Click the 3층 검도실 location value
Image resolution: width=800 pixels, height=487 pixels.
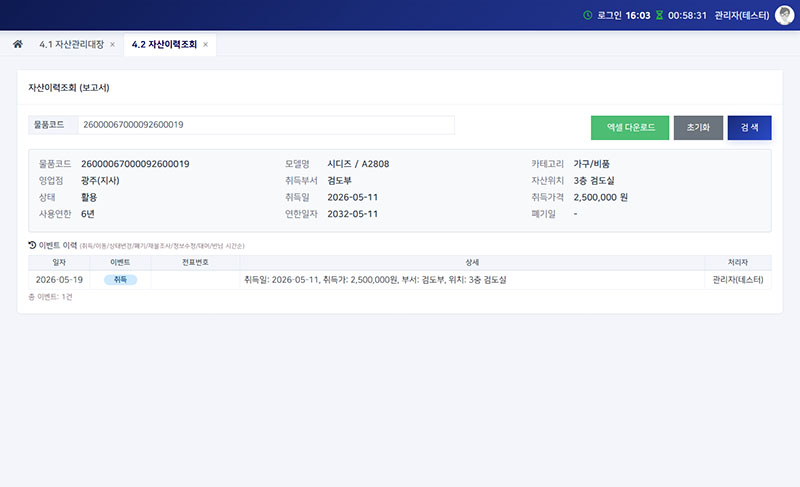click(594, 181)
